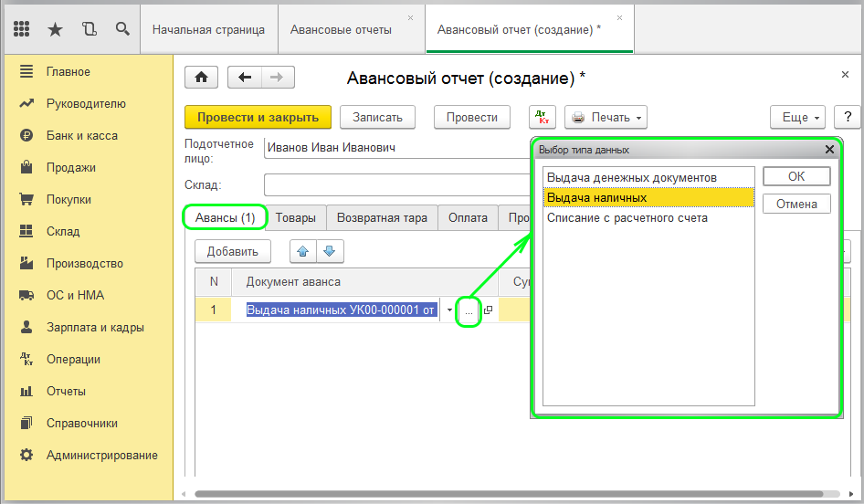Navigate back with the left arrow
Image resolution: width=864 pixels, height=504 pixels.
(x=244, y=78)
